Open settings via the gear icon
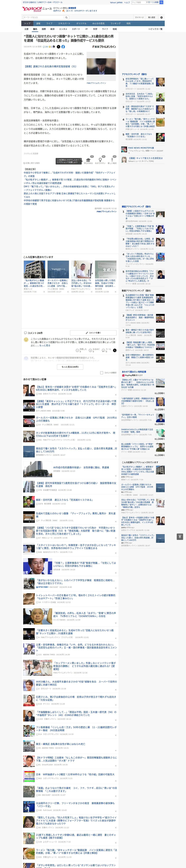186x868 pixels. coord(161,17)
